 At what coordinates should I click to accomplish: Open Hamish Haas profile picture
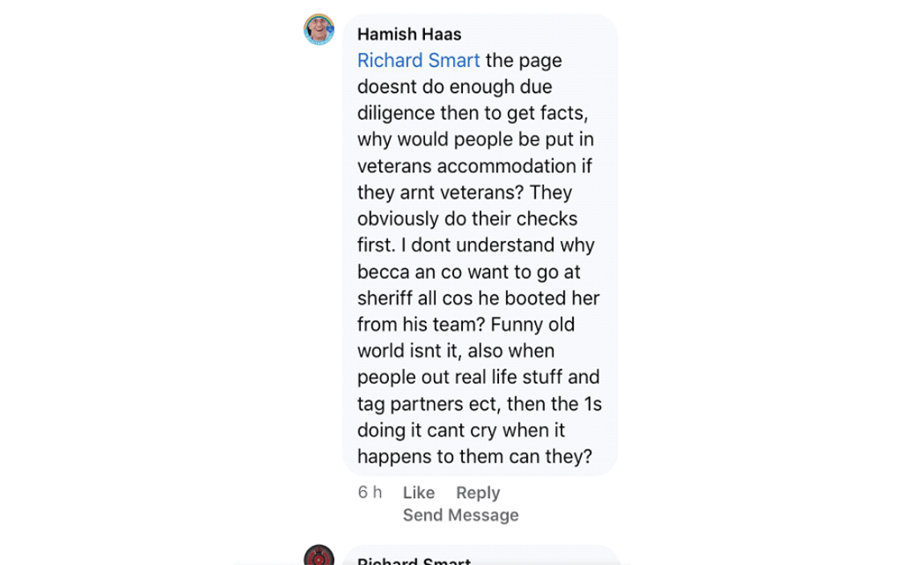(319, 30)
